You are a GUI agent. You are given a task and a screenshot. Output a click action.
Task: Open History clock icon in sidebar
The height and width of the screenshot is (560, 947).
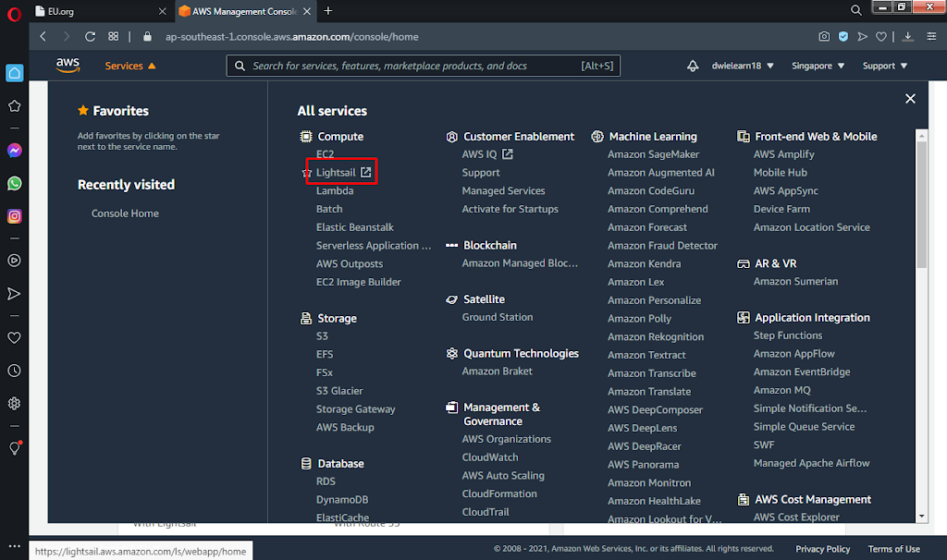point(15,371)
